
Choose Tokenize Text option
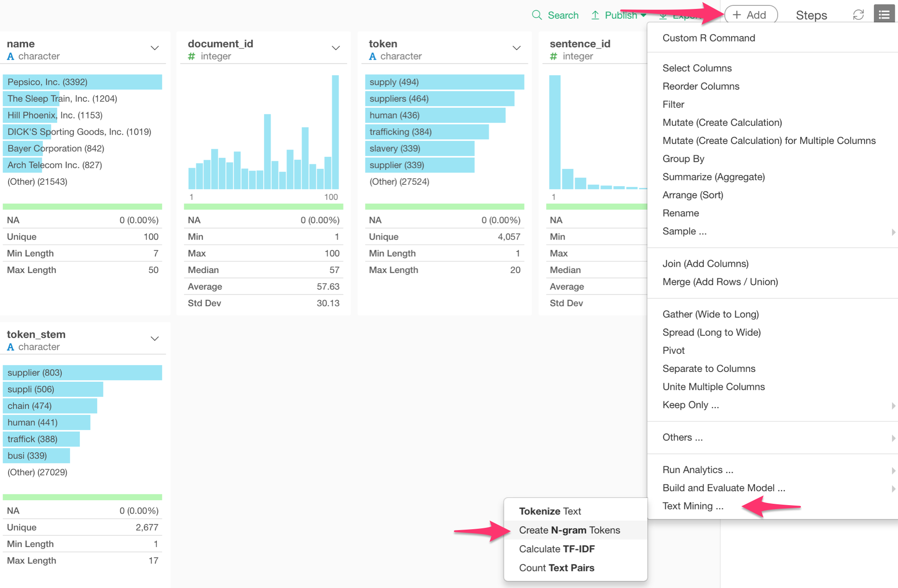click(550, 511)
